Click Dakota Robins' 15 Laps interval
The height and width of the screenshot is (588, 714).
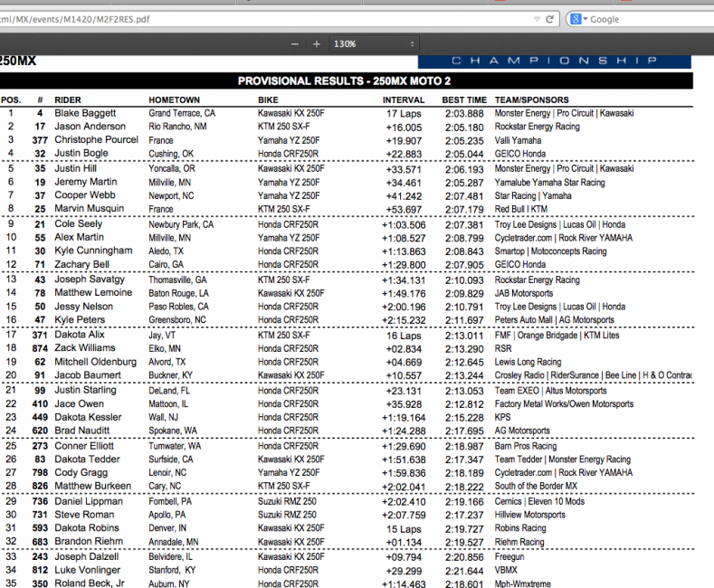pos(404,529)
